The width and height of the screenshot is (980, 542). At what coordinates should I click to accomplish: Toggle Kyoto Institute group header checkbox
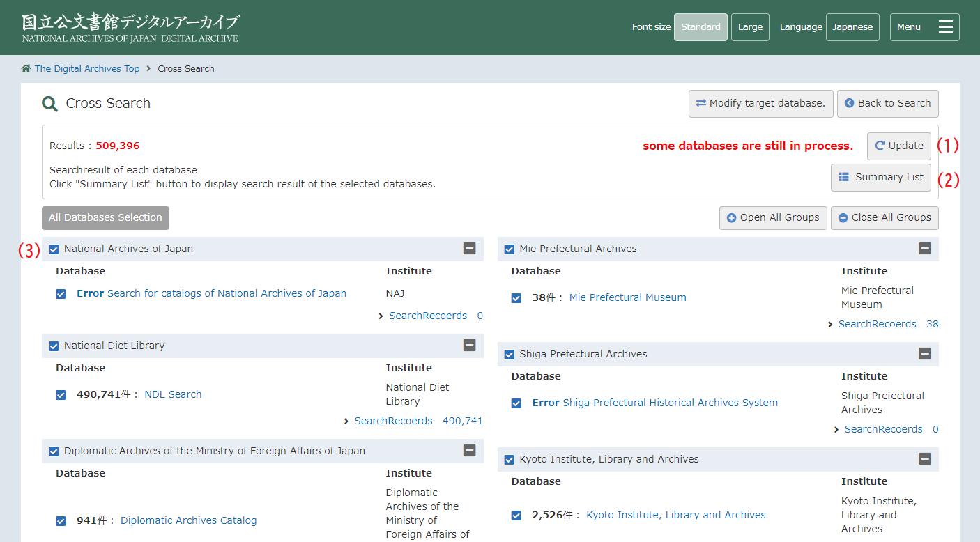coord(510,460)
